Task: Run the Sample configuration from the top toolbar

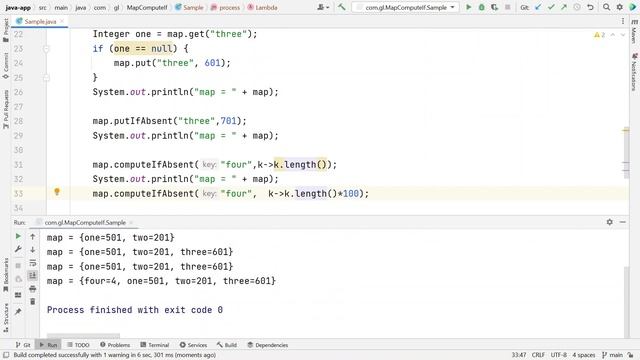Action: tap(469, 7)
